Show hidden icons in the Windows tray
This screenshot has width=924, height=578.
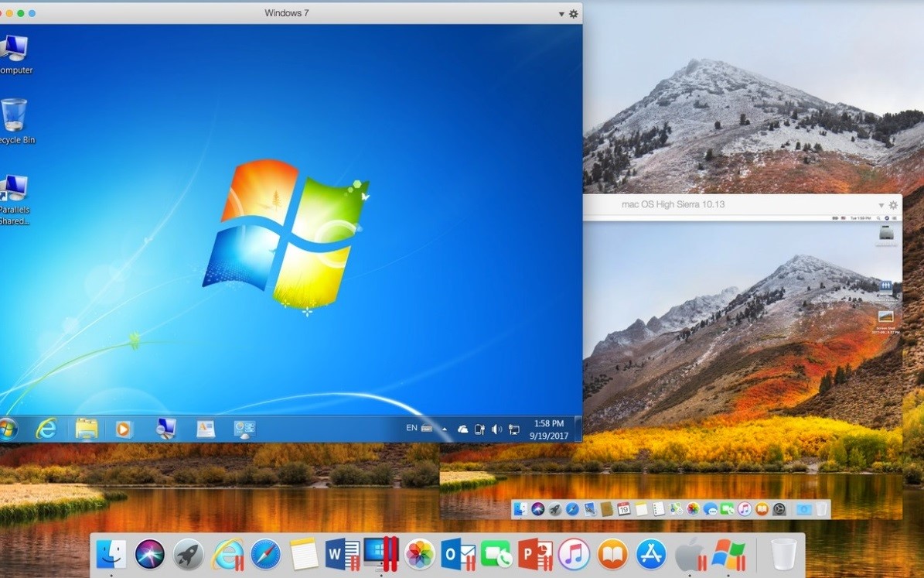[x=445, y=429]
